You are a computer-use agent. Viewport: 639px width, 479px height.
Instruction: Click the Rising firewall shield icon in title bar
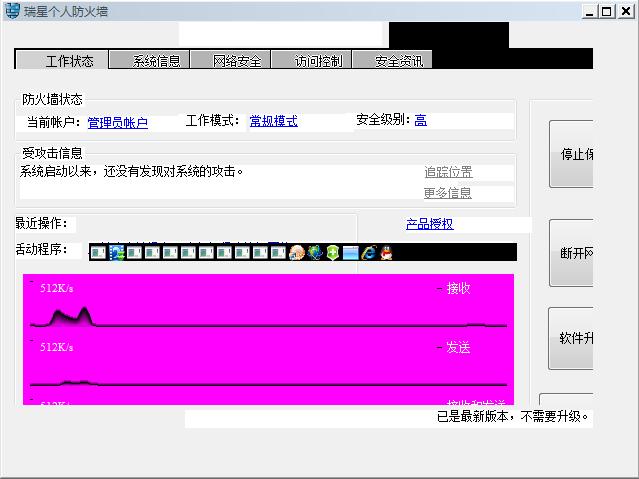click(x=12, y=10)
